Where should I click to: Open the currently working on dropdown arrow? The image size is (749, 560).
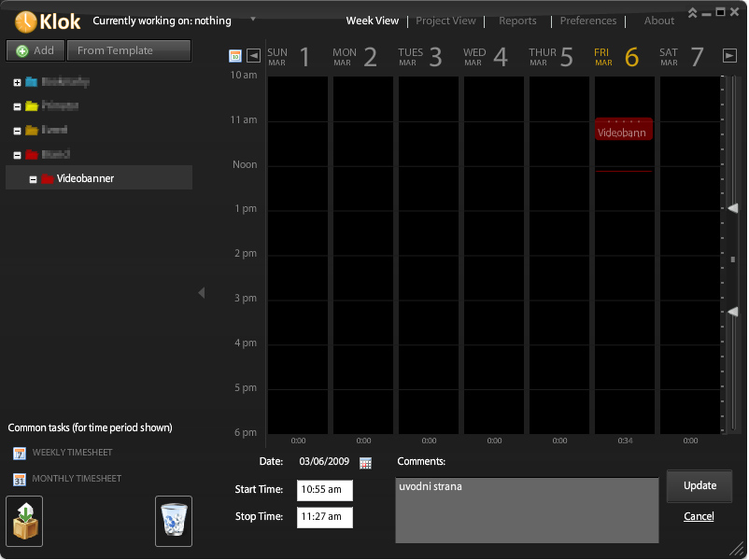(x=253, y=19)
